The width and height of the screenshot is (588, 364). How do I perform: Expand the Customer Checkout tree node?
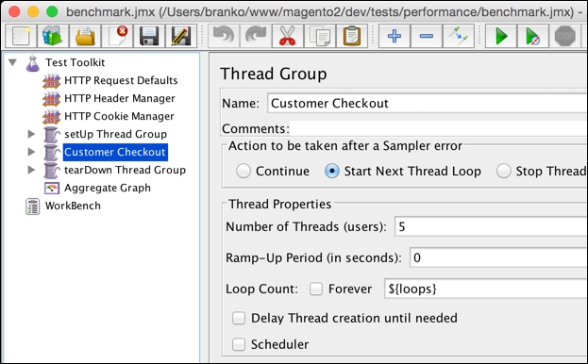pos(31,152)
